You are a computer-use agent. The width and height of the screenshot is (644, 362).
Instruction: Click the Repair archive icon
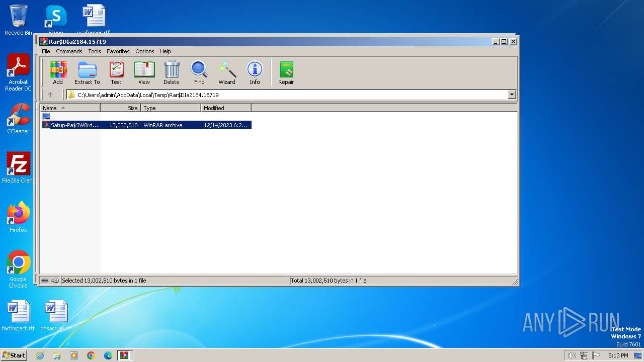pyautogui.click(x=286, y=73)
